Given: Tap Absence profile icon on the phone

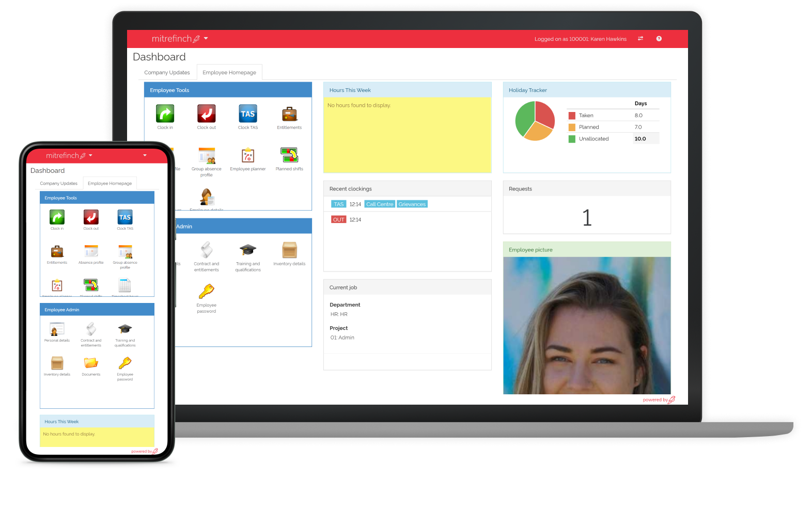Looking at the screenshot, I should click(x=91, y=251).
